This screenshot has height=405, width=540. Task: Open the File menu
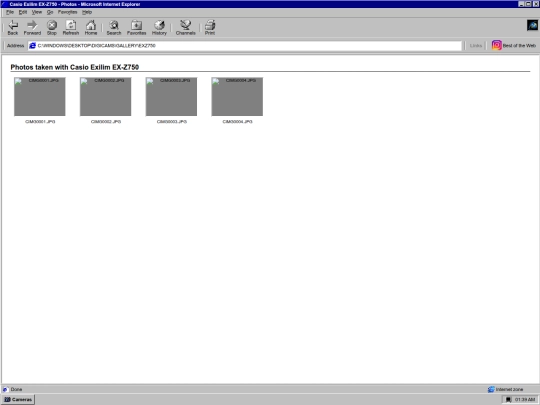coord(10,12)
